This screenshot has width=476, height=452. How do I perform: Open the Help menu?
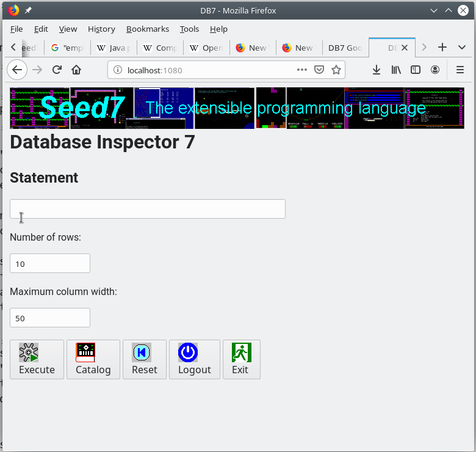[x=218, y=29]
